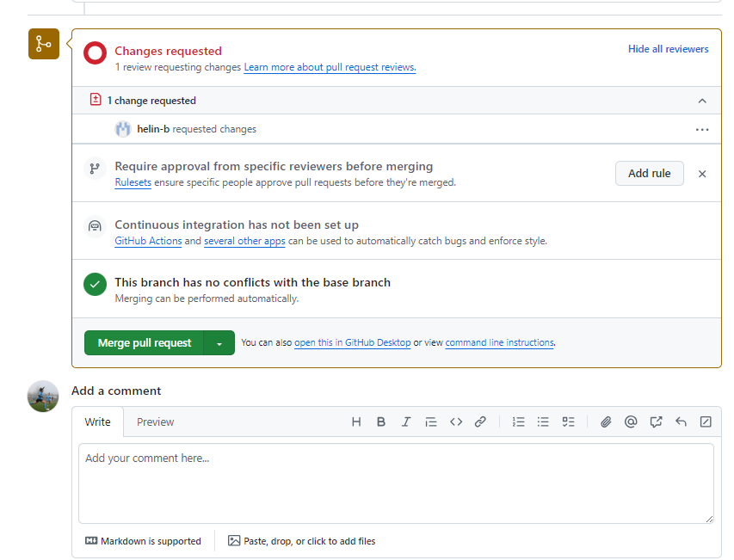The width and height of the screenshot is (734, 560).
Task: Open merge method dropdown arrow
Action: [x=219, y=343]
